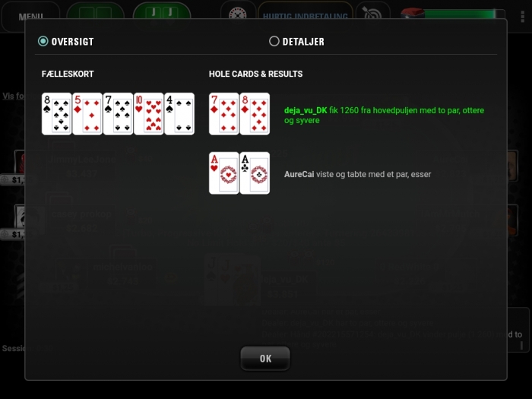Viewport: 532px width, 399px height.
Task: Click the deja_vu_DK winner name
Action: [x=306, y=110]
